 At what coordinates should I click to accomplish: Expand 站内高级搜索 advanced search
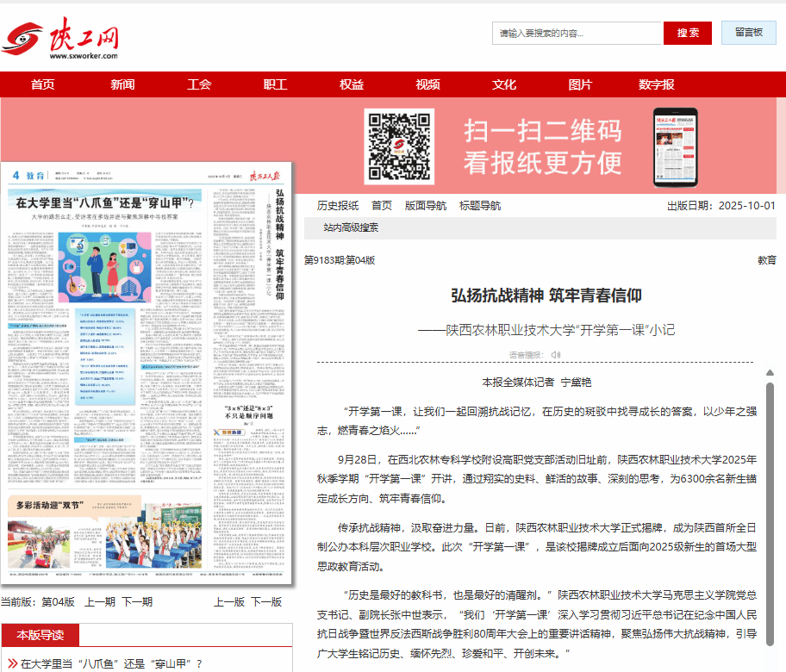tap(351, 227)
